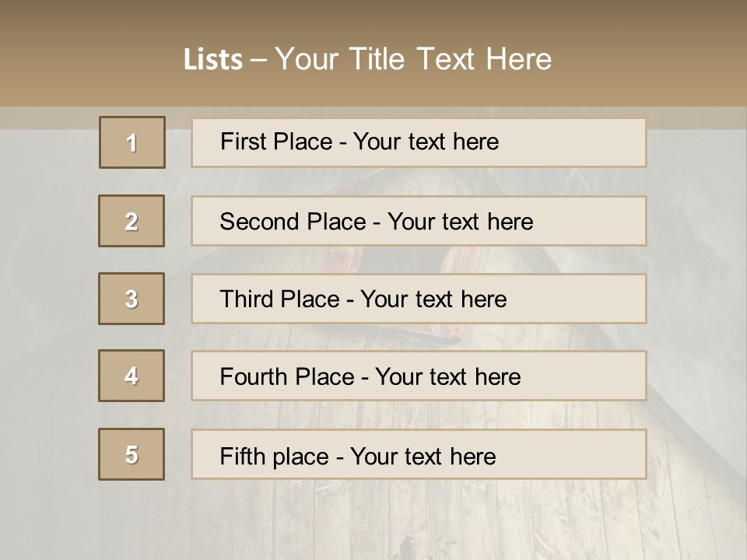Click "Your text here" after Third Place
The height and width of the screenshot is (560, 747).
click(433, 299)
